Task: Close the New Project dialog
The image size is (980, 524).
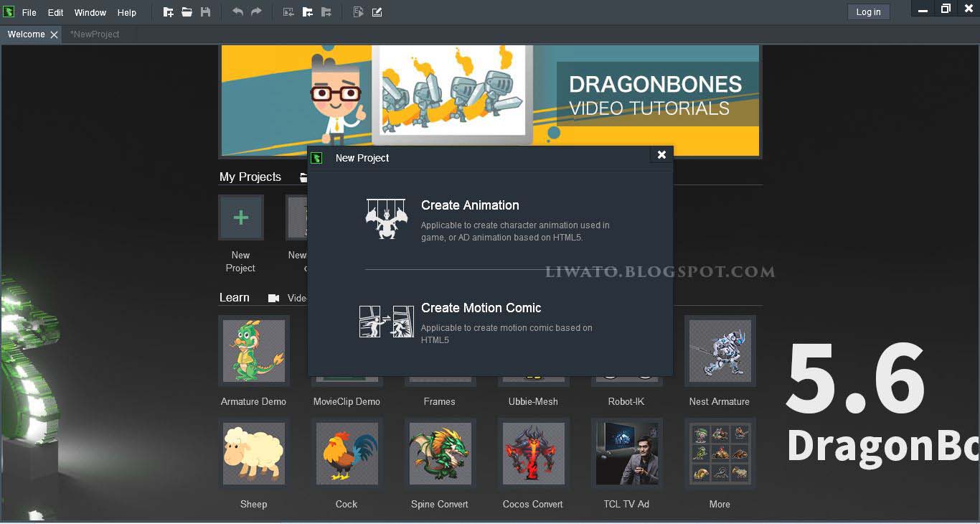Action: pyautogui.click(x=661, y=154)
